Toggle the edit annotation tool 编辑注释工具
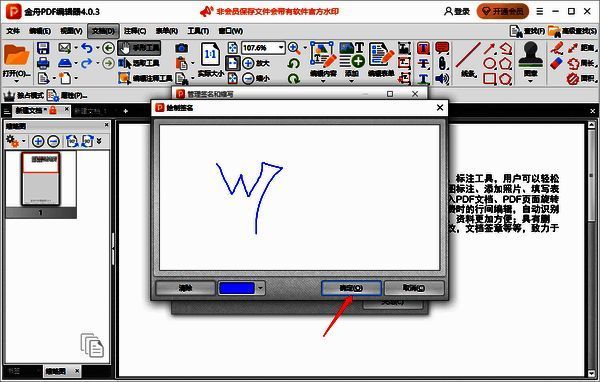This screenshot has width=600, height=382. tap(145, 78)
